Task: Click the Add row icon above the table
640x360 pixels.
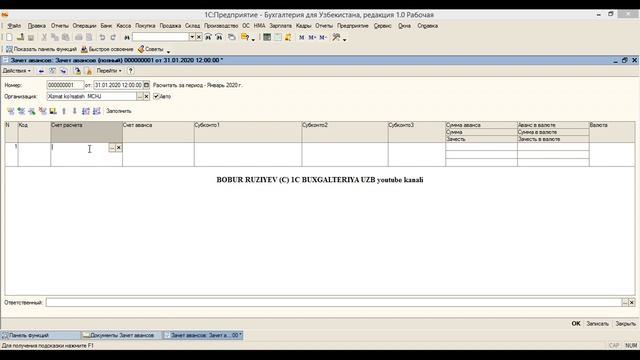Action: coord(11,111)
